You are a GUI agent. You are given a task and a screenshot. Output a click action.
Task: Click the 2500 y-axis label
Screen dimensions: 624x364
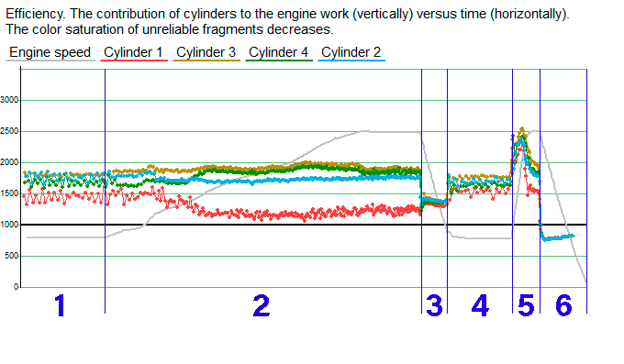point(9,131)
